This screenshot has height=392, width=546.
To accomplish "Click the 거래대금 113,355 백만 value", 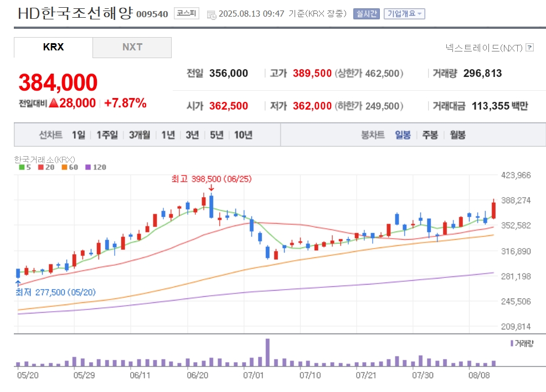I will click(x=499, y=106).
